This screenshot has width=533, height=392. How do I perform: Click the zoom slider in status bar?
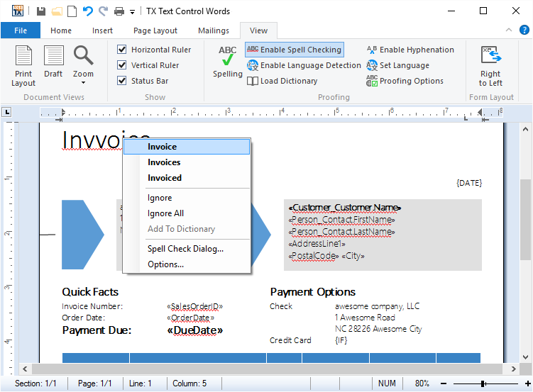pos(483,383)
